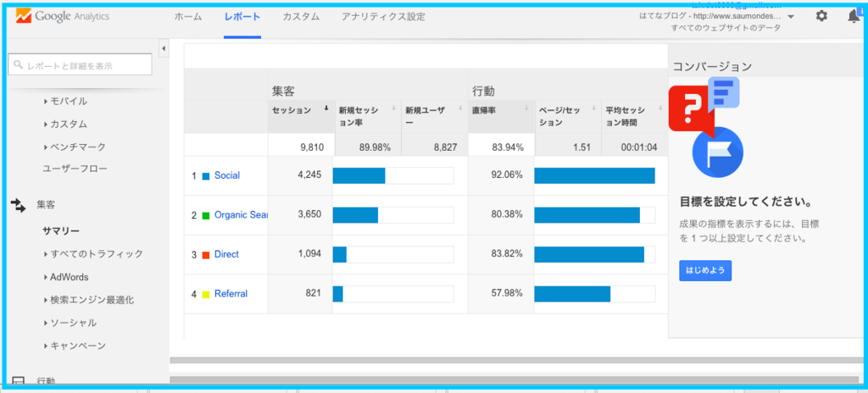Click the 行動 behavior icon in the sidebar

(18, 381)
